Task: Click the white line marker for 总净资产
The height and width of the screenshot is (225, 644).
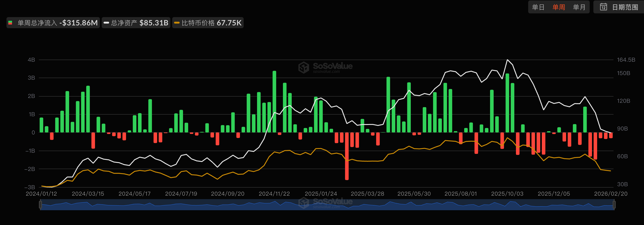Action: point(106,23)
